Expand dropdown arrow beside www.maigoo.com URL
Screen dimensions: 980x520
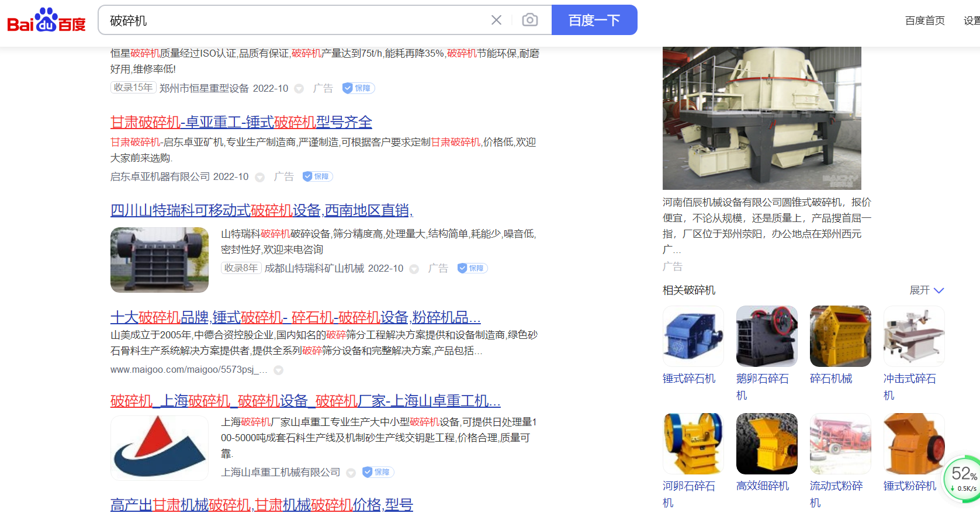278,370
